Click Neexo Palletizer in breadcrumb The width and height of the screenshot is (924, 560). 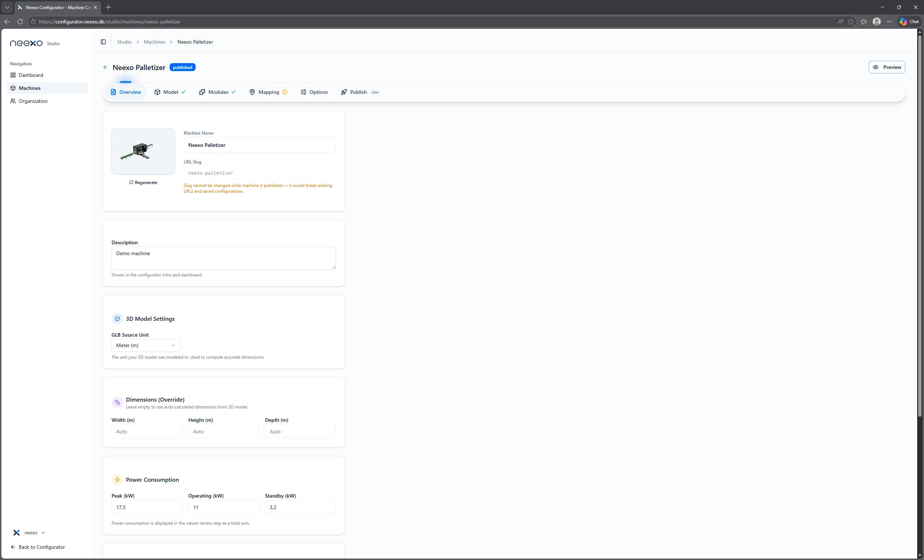click(x=195, y=42)
